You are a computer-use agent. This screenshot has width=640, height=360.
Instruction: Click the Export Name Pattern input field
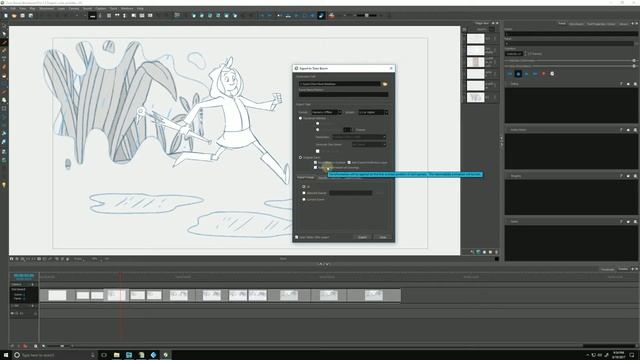click(x=343, y=94)
